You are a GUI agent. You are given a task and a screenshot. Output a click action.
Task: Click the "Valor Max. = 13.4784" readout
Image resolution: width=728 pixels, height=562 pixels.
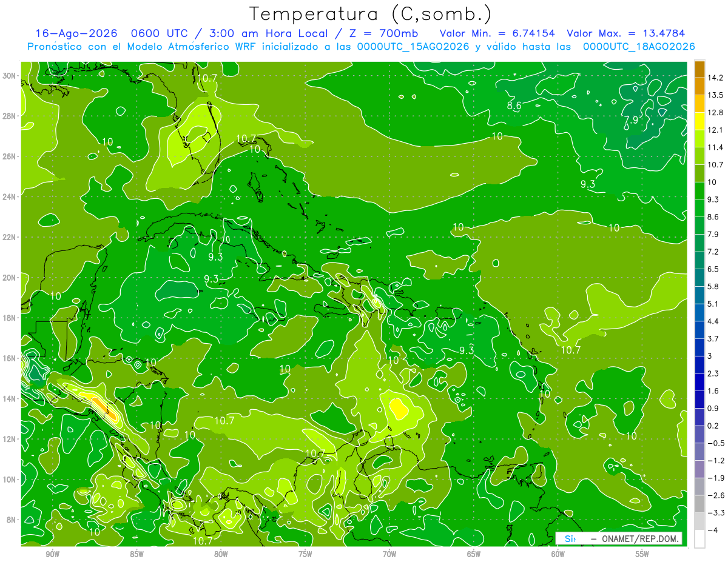pyautogui.click(x=625, y=33)
